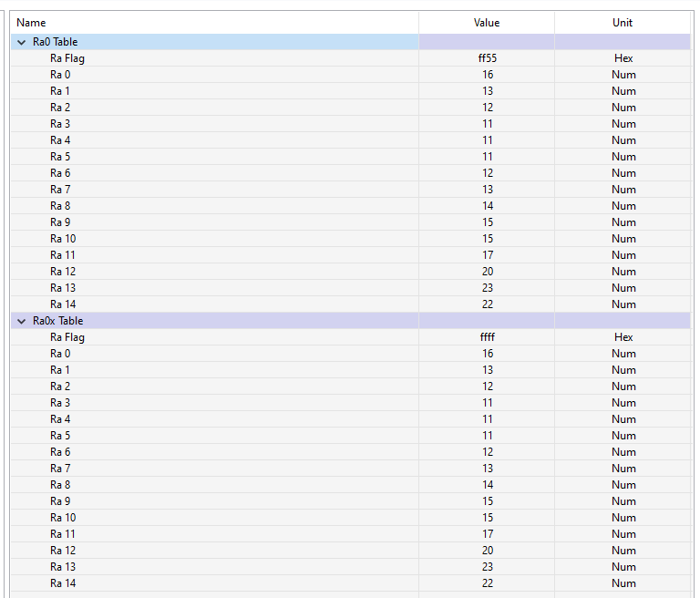The image size is (700, 598).
Task: Click Ra 0 value 16 in Ra0 Table
Action: pyautogui.click(x=487, y=75)
